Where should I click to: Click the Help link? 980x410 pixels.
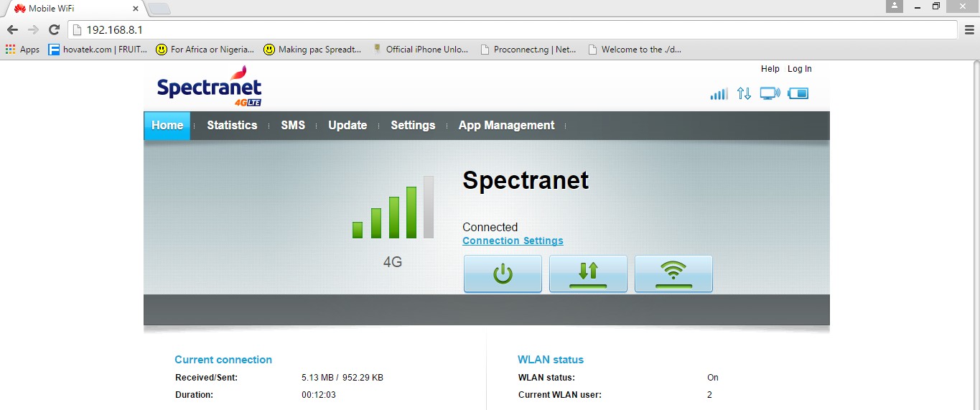[x=770, y=69]
